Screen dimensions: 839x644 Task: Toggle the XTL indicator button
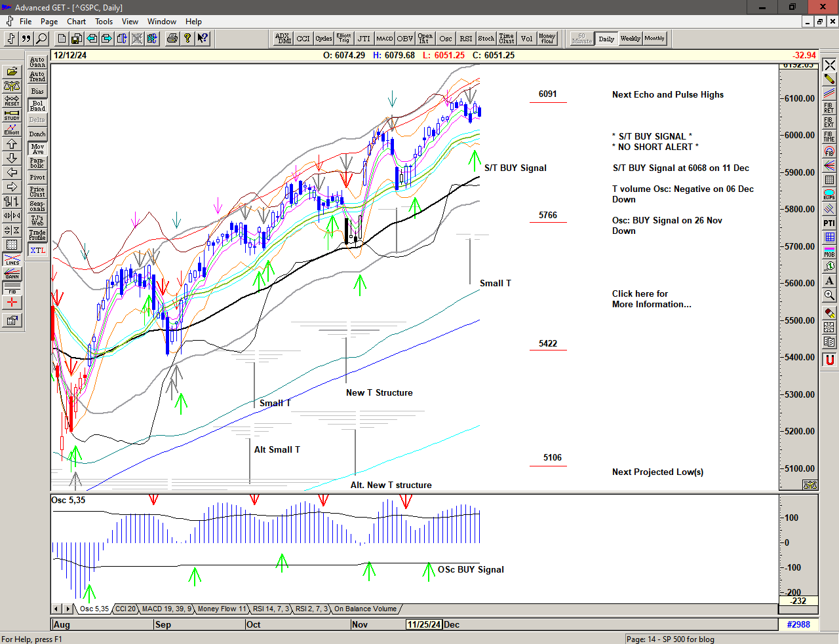37,250
